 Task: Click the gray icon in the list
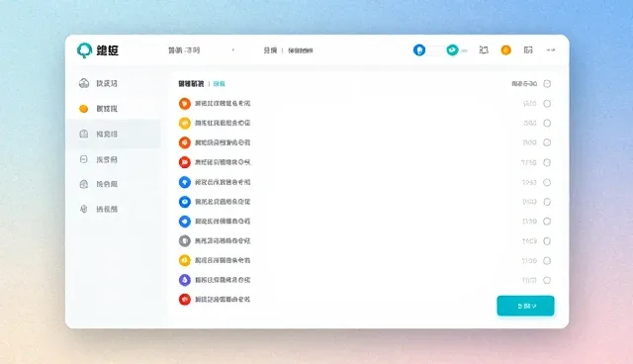coord(185,241)
